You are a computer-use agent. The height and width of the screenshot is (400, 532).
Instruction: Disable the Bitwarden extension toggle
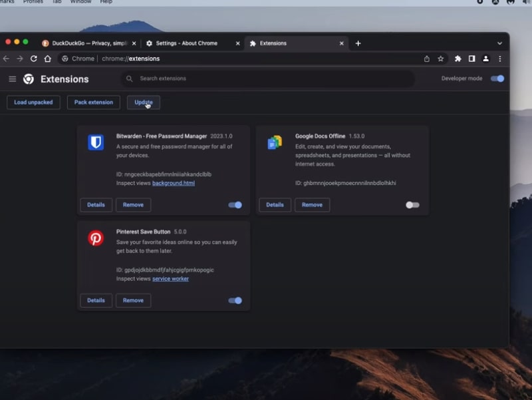point(235,205)
